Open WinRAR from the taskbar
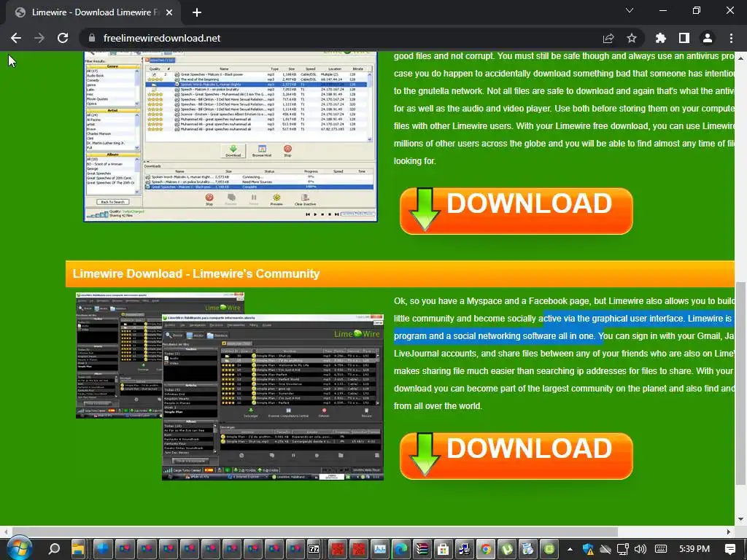Image resolution: width=747 pixels, height=560 pixels. (422, 549)
